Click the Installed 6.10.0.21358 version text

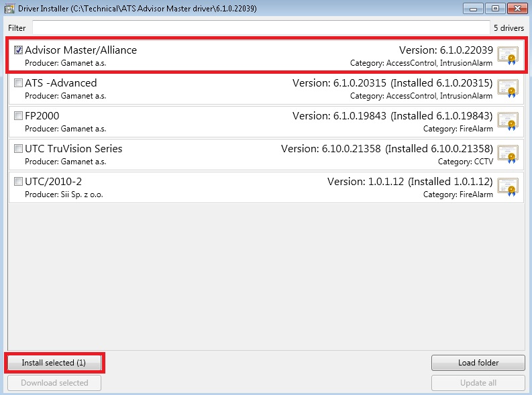pos(439,149)
